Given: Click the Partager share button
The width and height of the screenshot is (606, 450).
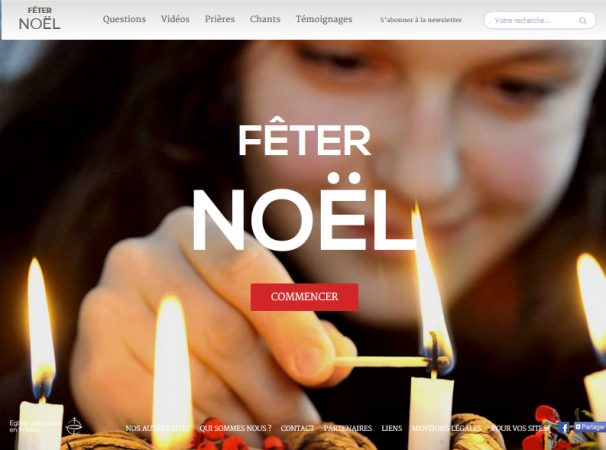Looking at the screenshot, I should click(x=590, y=427).
